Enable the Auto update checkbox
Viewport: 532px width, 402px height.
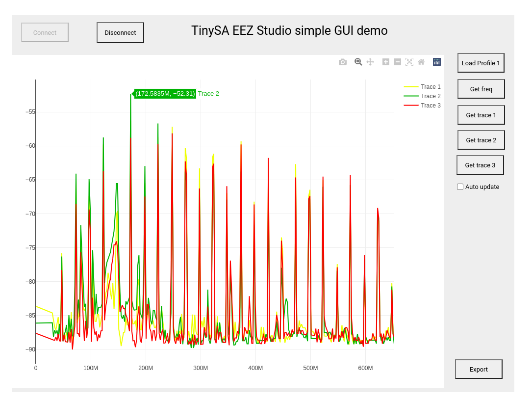point(460,187)
